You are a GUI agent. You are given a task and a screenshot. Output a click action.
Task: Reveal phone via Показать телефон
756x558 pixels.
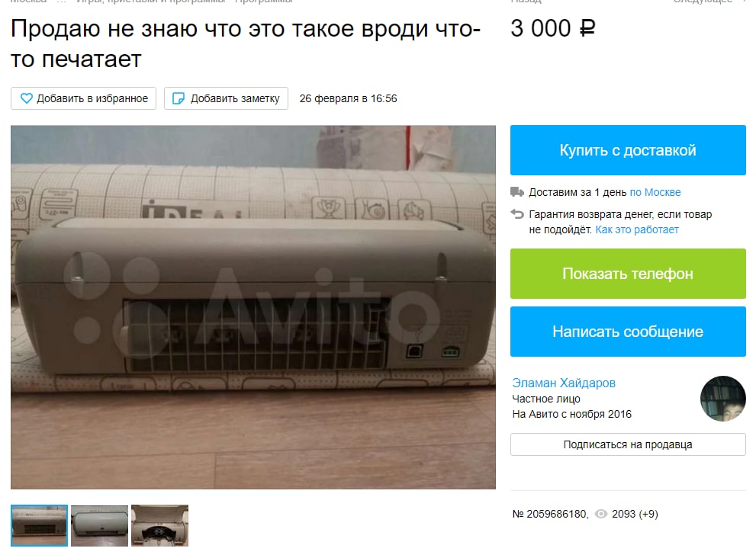628,274
